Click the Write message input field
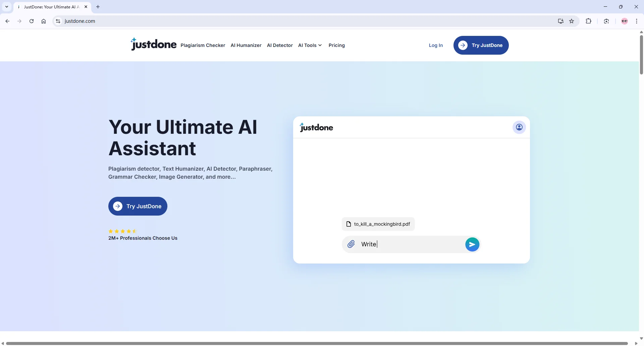Image resolution: width=644 pixels, height=346 pixels. 411,244
